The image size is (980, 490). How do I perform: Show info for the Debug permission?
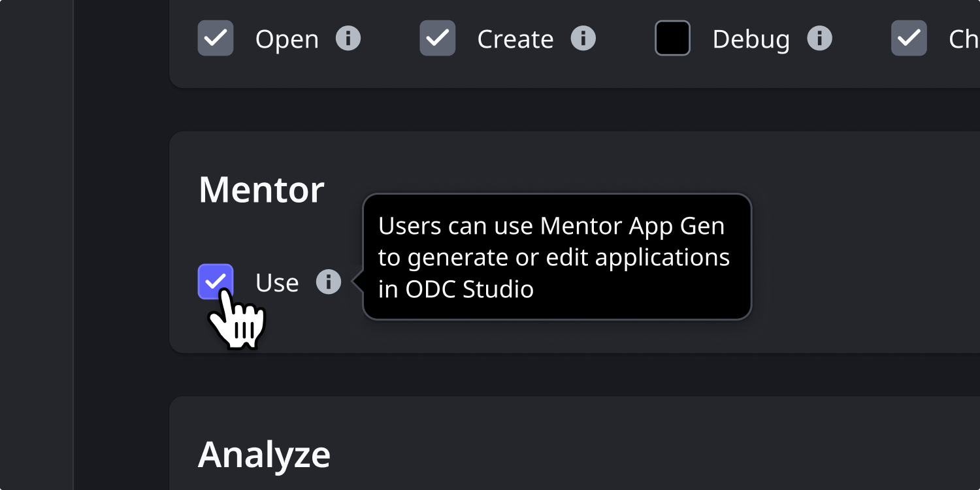(x=819, y=39)
